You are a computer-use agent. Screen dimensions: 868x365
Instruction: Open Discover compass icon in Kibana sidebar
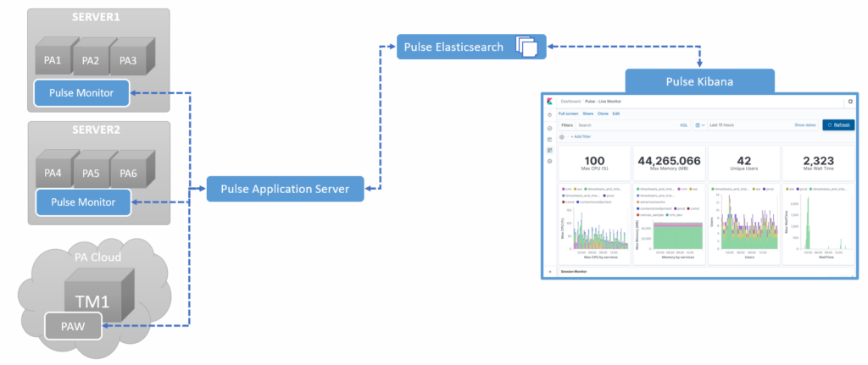549,129
